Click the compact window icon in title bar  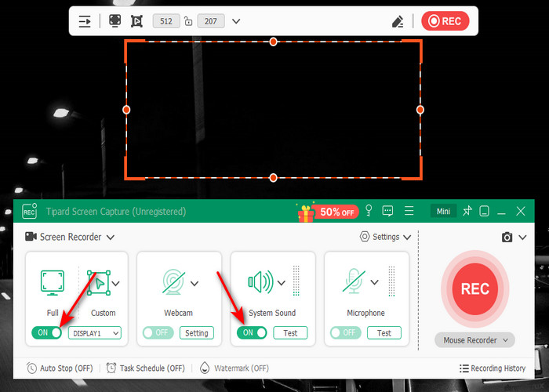click(x=484, y=211)
